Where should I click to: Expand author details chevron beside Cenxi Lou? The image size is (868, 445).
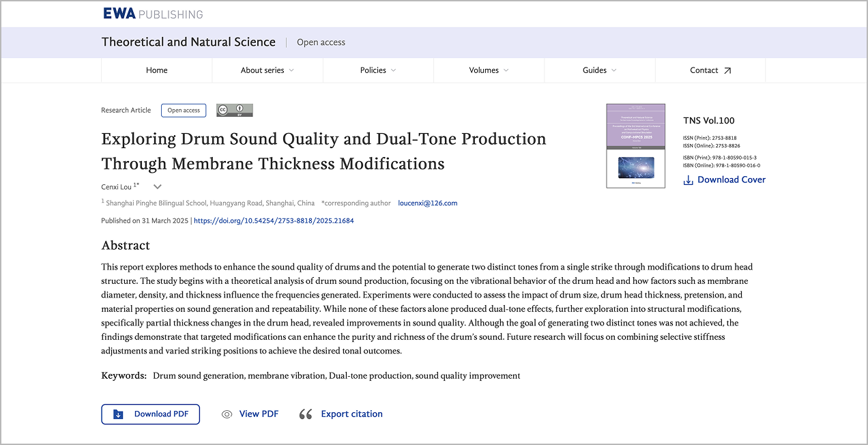click(158, 186)
